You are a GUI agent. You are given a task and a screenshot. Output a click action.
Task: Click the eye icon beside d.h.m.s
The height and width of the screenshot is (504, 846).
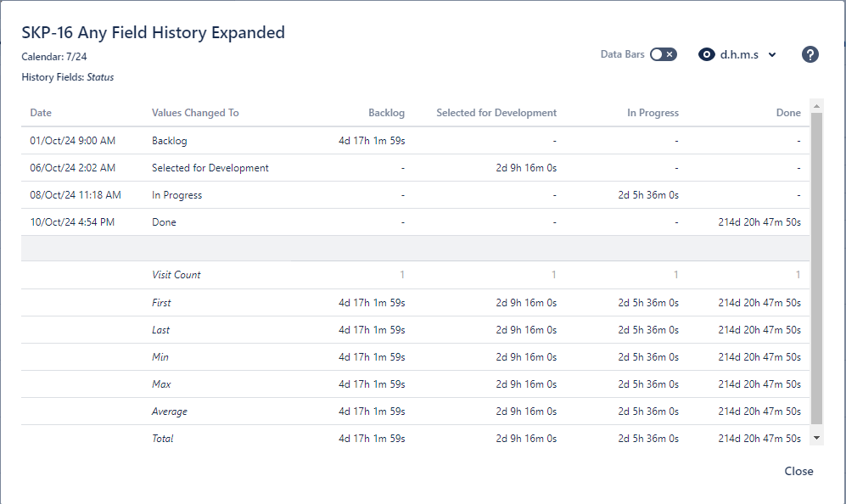[x=706, y=54]
